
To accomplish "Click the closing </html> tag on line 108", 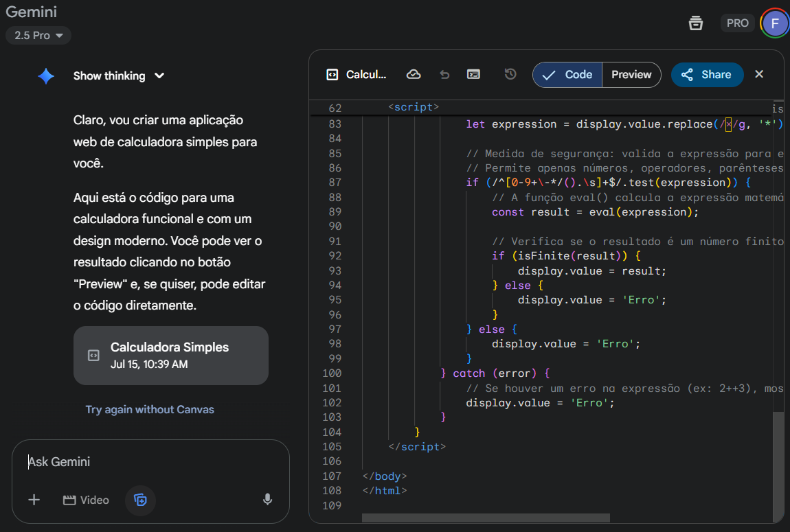I will 385,491.
